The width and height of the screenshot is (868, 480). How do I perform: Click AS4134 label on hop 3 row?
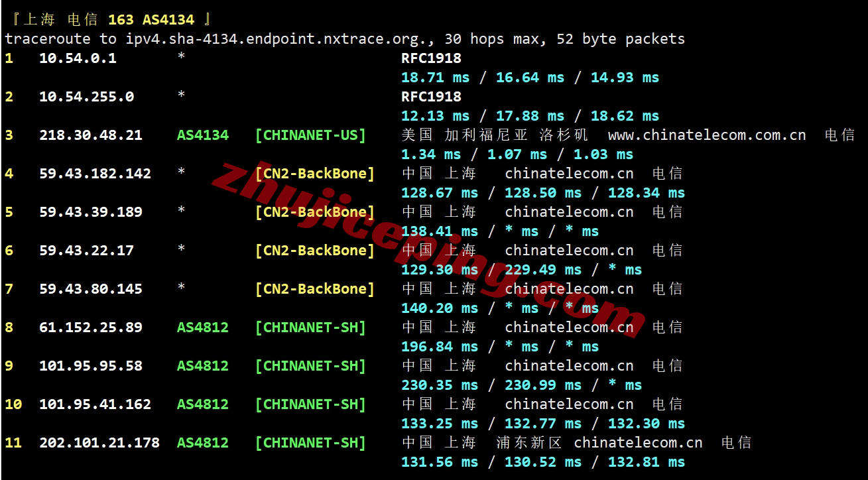click(203, 135)
